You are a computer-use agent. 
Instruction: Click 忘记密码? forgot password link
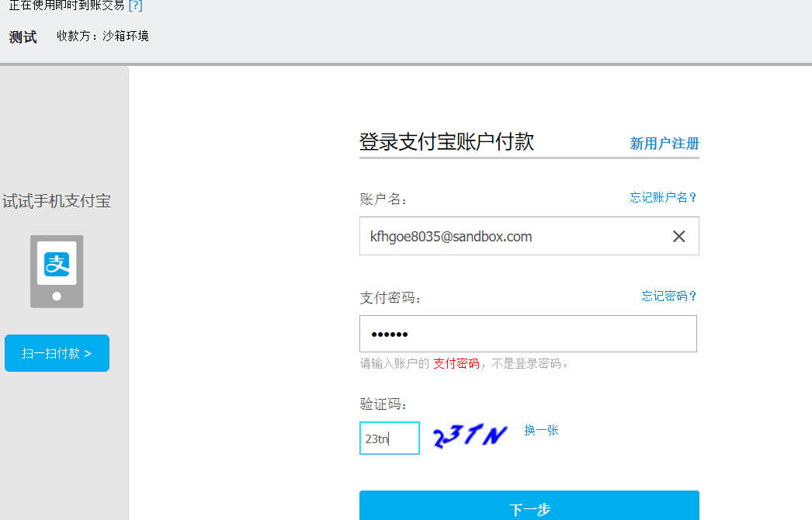click(669, 296)
